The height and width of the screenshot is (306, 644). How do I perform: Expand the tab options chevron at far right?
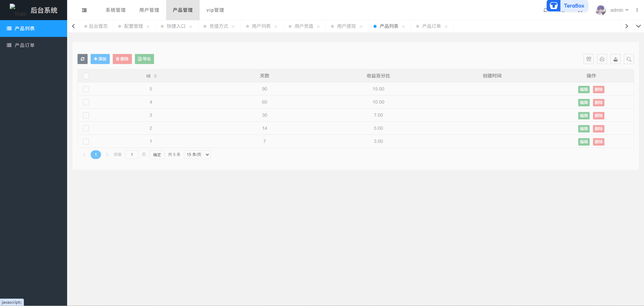(x=638, y=26)
